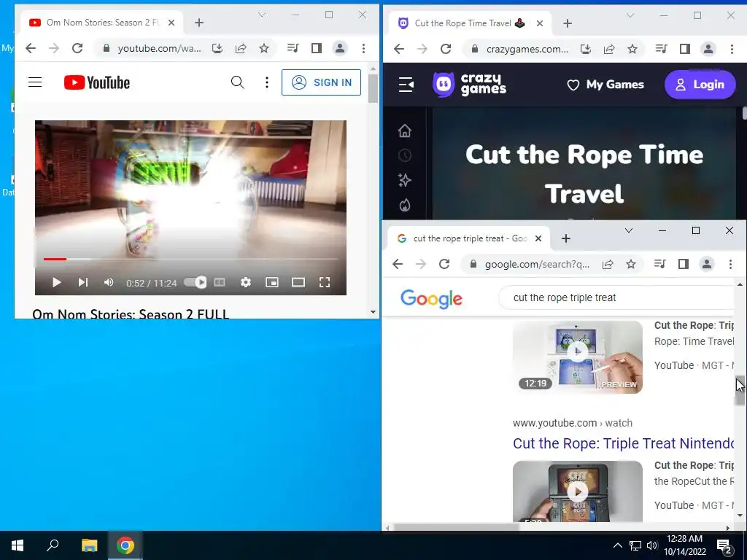Open Windows taskbar search
This screenshot has height=560, width=747.
53,545
